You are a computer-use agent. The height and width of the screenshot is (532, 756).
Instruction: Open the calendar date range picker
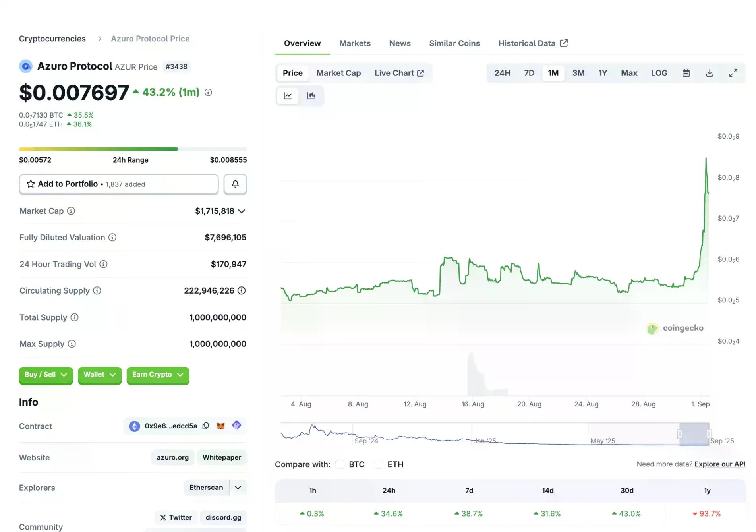686,73
